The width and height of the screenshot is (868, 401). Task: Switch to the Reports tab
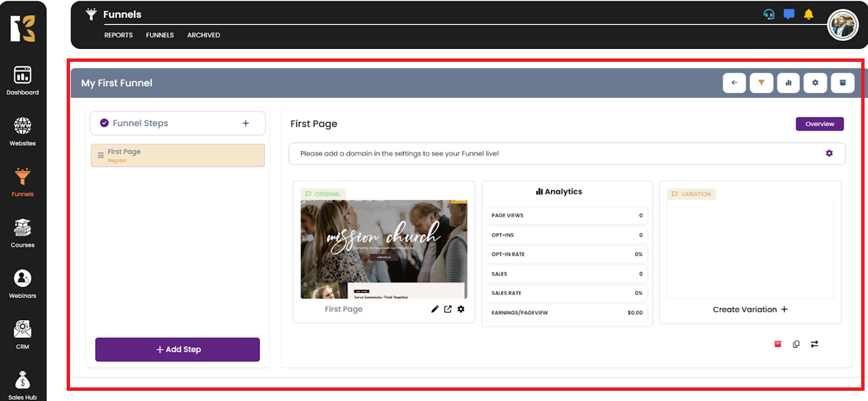point(118,35)
